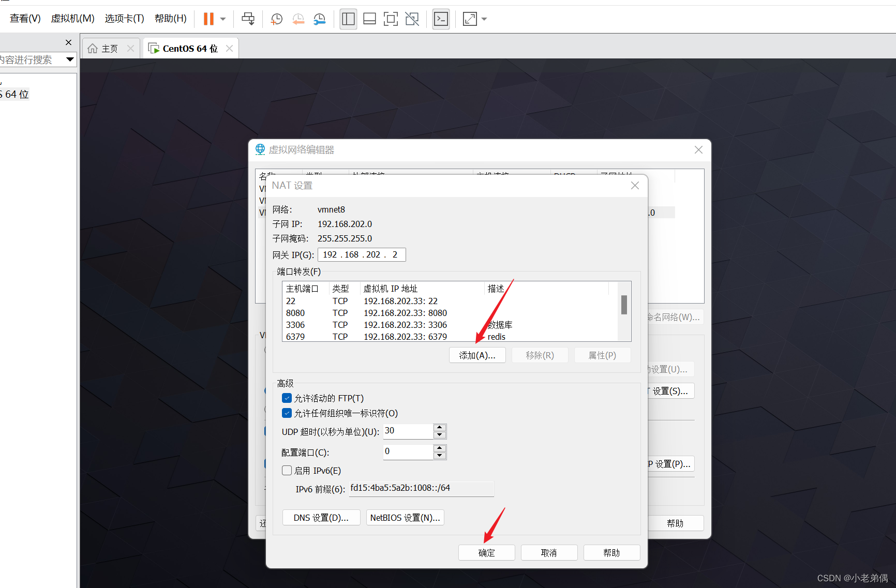Take a snapshot with the clock icon

click(277, 19)
